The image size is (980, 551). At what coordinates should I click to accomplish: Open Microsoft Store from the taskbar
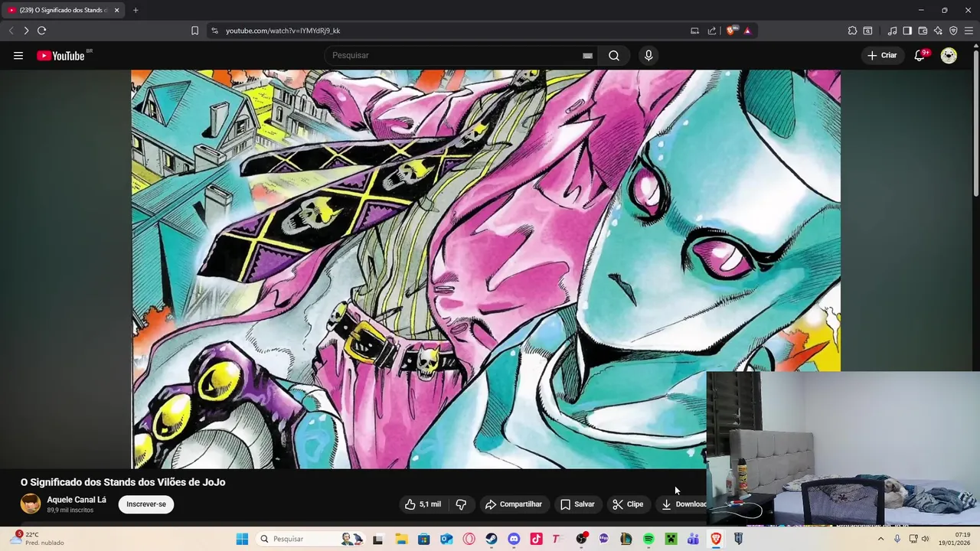pos(423,539)
